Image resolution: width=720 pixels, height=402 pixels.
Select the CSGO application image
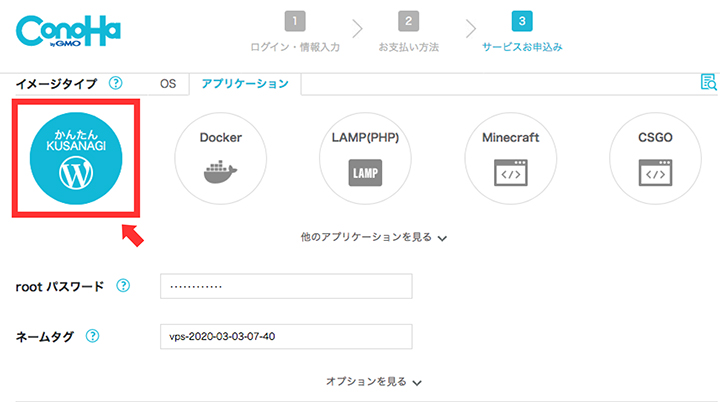point(655,159)
